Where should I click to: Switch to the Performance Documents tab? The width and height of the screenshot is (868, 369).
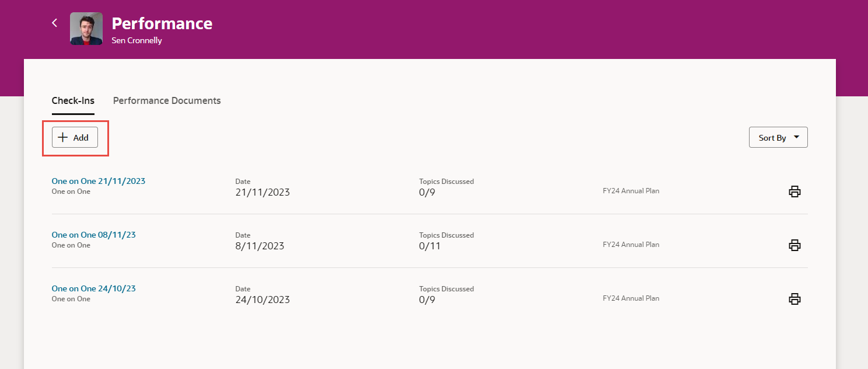[x=167, y=100]
